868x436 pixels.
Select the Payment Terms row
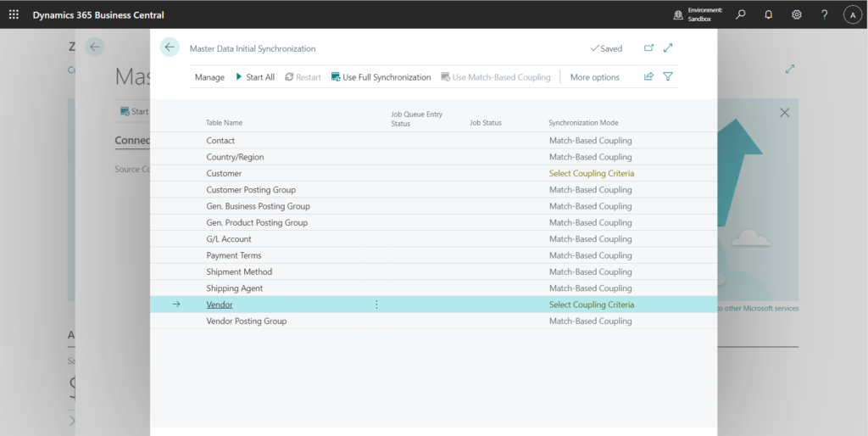[433, 255]
